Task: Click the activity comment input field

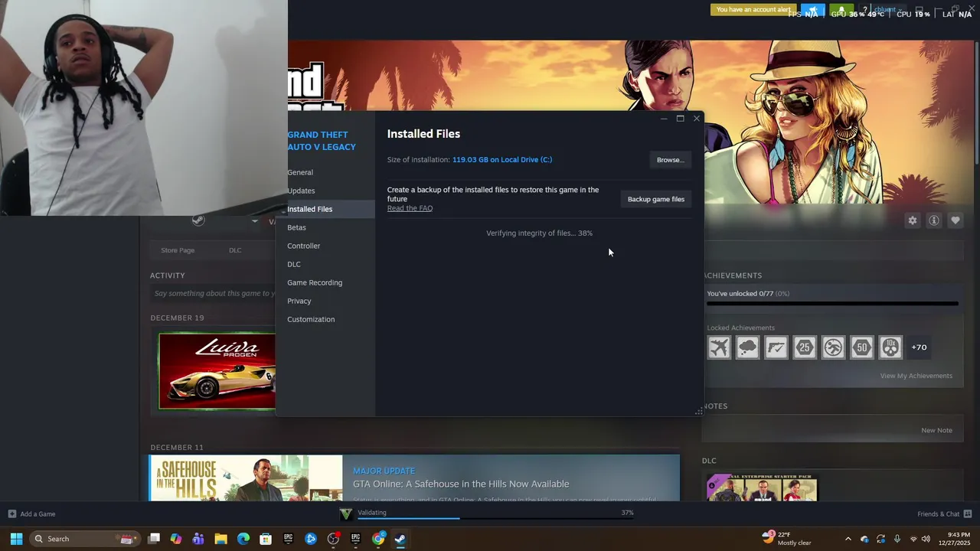Action: click(213, 293)
